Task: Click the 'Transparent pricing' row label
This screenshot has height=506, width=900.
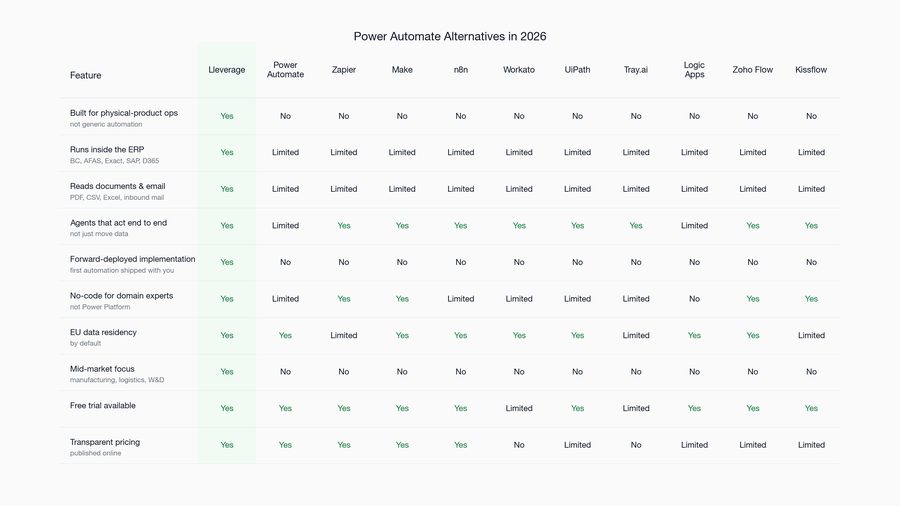Action: pos(105,442)
